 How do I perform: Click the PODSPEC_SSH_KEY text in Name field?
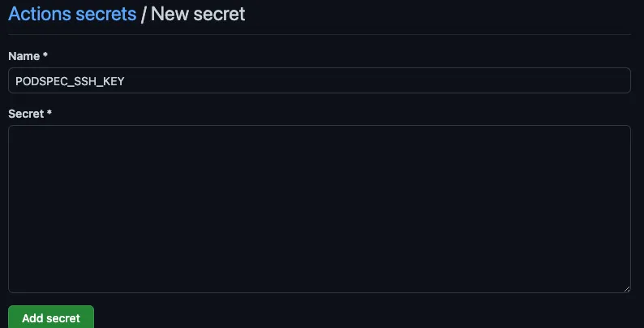pyautogui.click(x=70, y=81)
